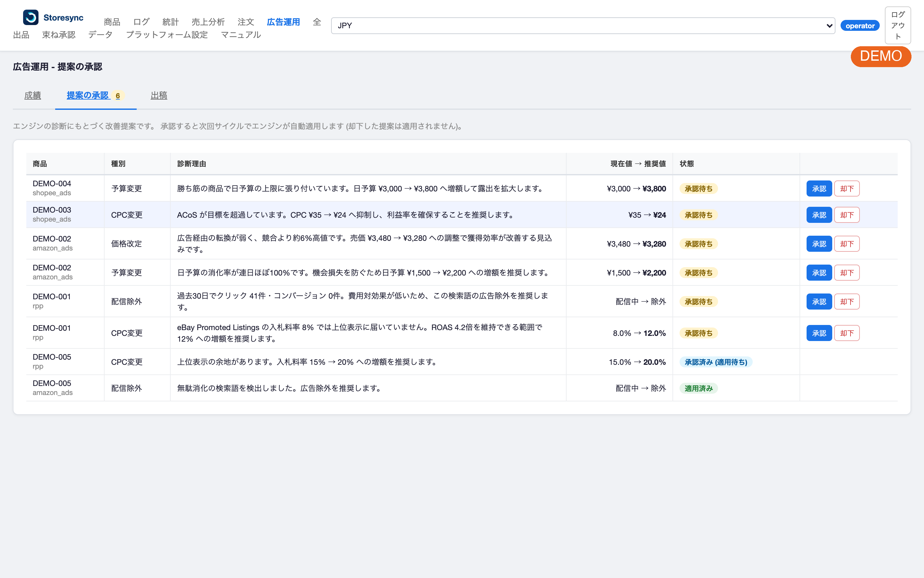Viewport: 924px width, 578px height.
Task: Open the 束ね承認 navigation item
Action: (59, 35)
